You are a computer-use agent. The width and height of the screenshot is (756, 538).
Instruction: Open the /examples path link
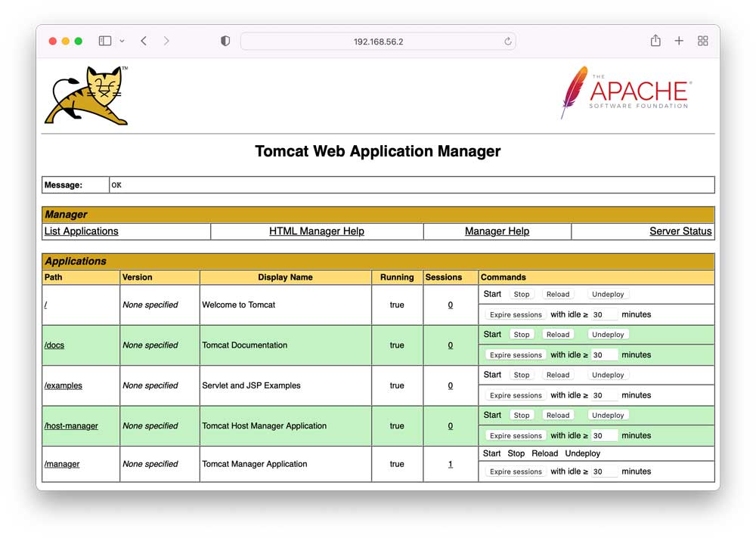64,385
